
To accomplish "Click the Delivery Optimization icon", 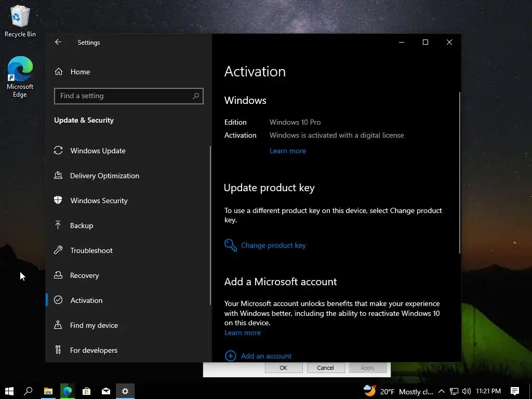I will tap(58, 176).
